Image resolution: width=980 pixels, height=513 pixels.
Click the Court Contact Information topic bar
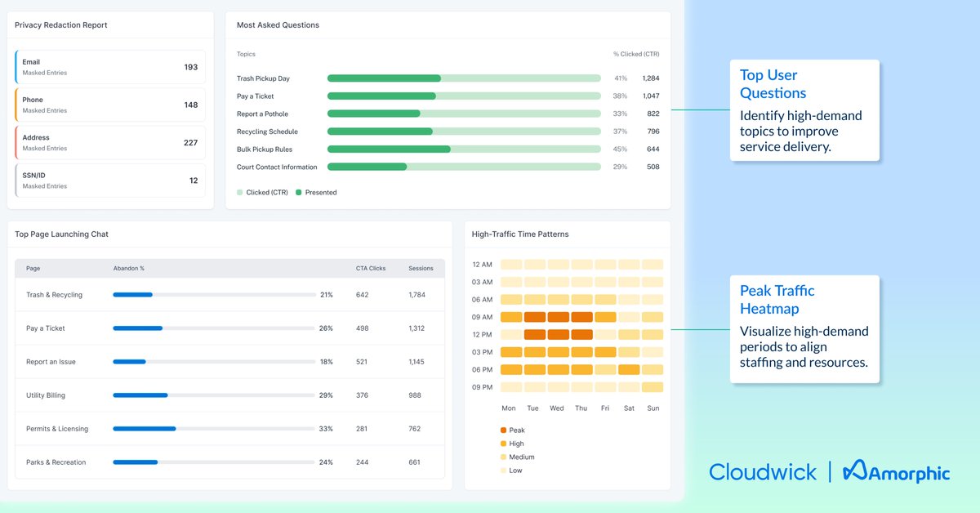(x=464, y=167)
